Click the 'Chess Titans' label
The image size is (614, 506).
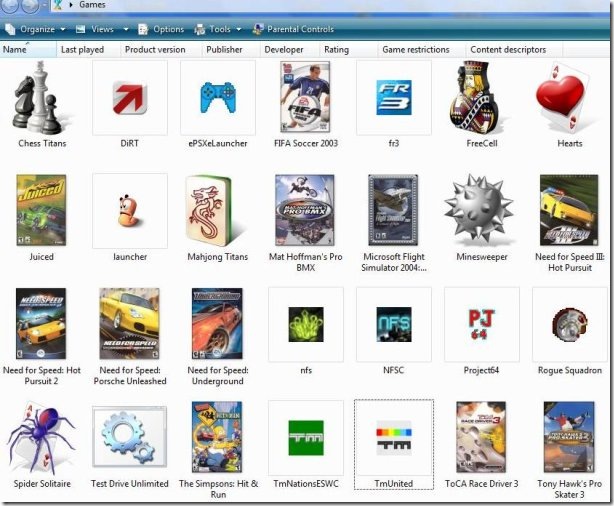42,143
